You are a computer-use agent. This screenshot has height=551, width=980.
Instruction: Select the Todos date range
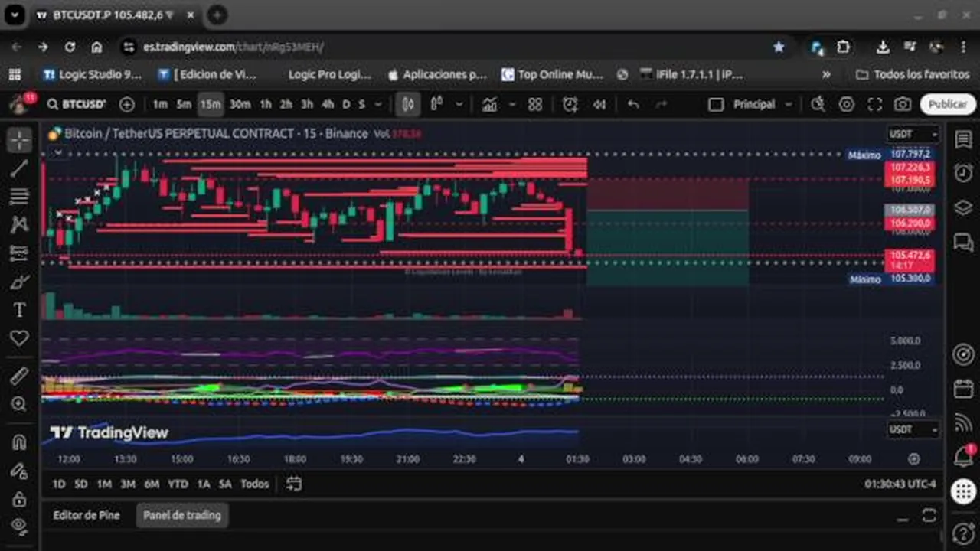tap(254, 484)
